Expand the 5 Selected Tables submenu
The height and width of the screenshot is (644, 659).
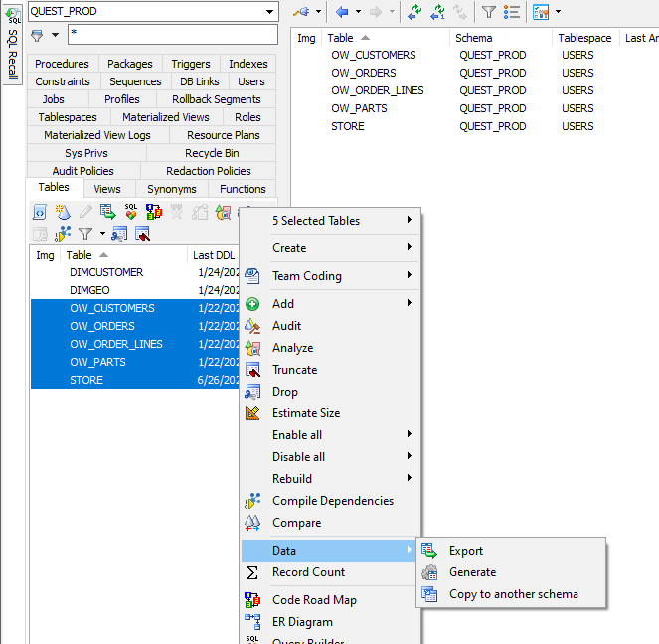click(330, 221)
